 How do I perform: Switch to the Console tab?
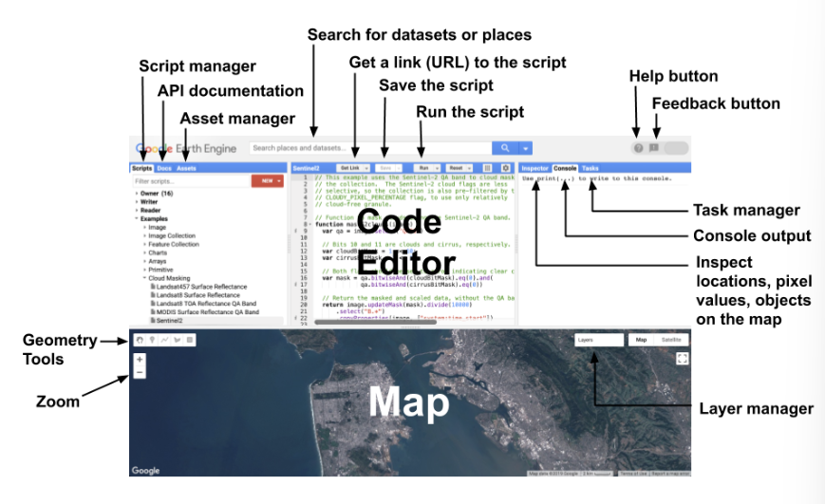(565, 168)
